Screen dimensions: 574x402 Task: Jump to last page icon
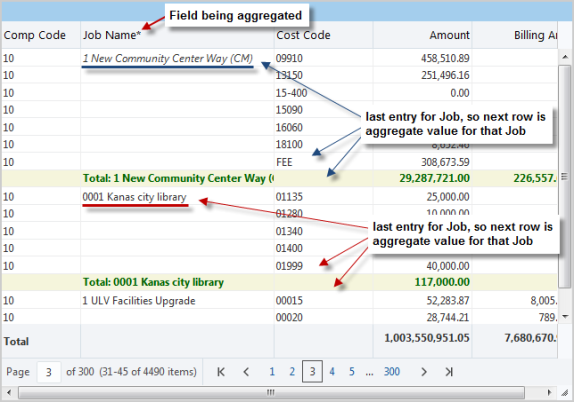(x=449, y=372)
